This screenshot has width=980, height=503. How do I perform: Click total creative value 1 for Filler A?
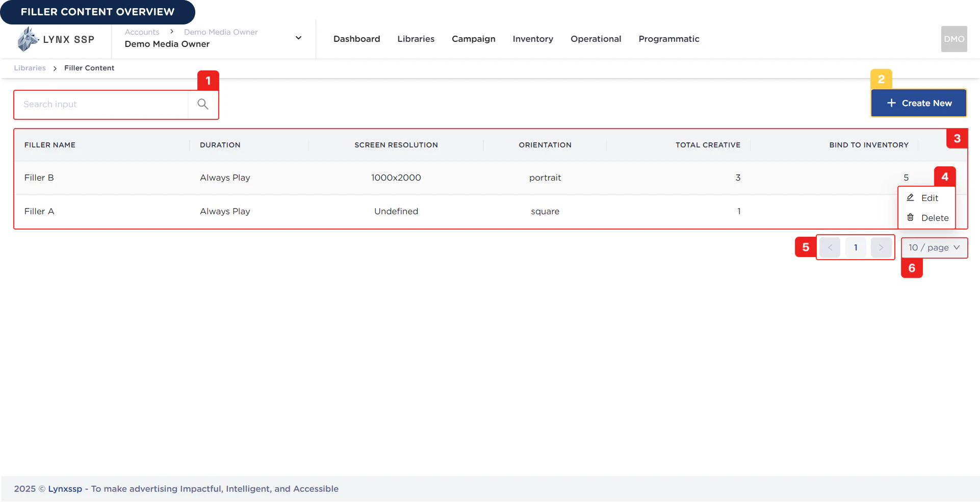tap(738, 211)
